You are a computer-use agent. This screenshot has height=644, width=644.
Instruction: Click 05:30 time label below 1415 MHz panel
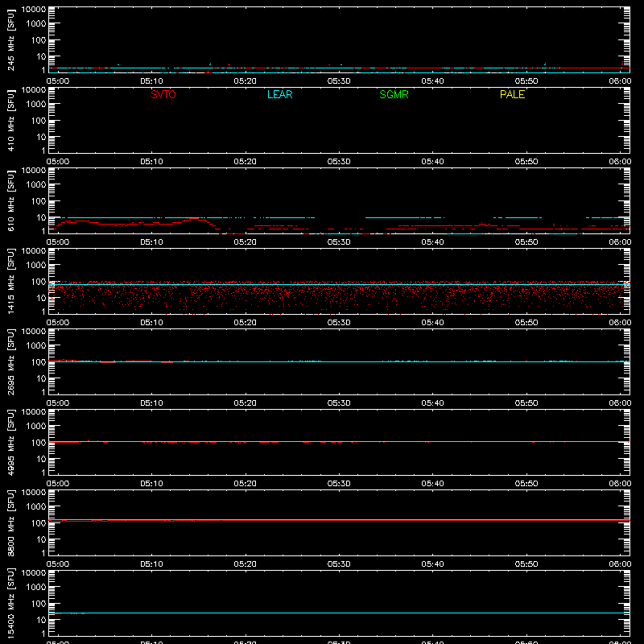point(339,323)
